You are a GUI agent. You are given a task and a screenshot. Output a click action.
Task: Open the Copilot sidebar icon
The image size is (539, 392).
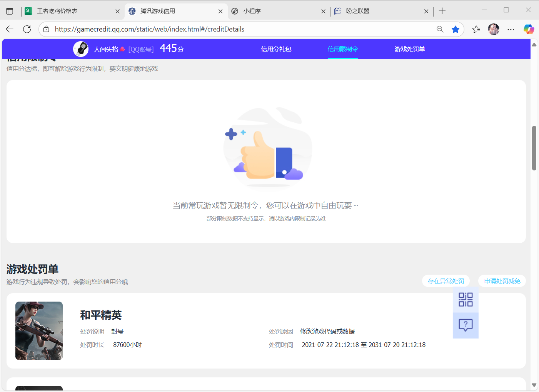[529, 29]
